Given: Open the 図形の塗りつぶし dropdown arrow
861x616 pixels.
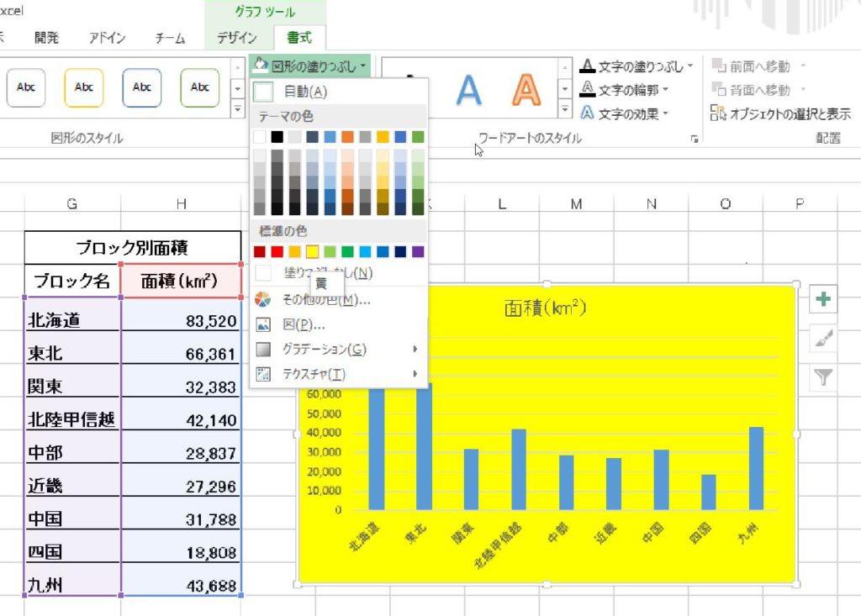Looking at the screenshot, I should click(365, 64).
